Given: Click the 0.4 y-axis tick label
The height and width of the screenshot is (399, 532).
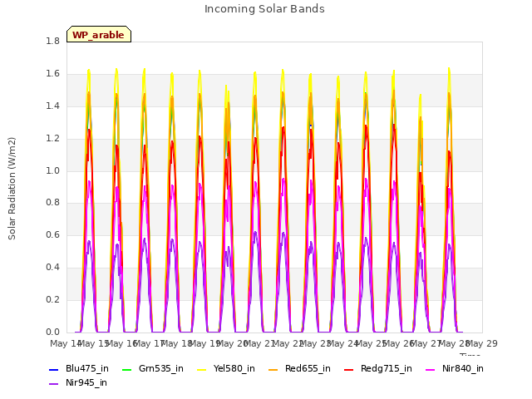Looking at the screenshot, I should pyautogui.click(x=52, y=268).
